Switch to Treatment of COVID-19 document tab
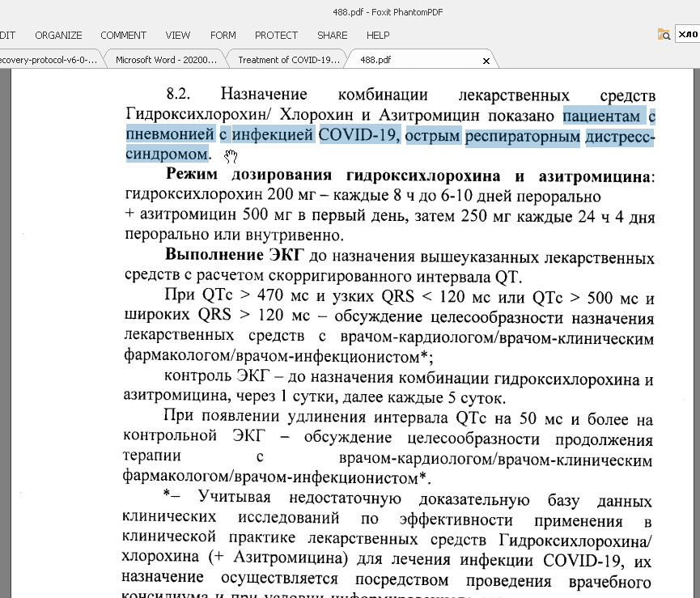The width and height of the screenshot is (700, 598). pyautogui.click(x=288, y=60)
